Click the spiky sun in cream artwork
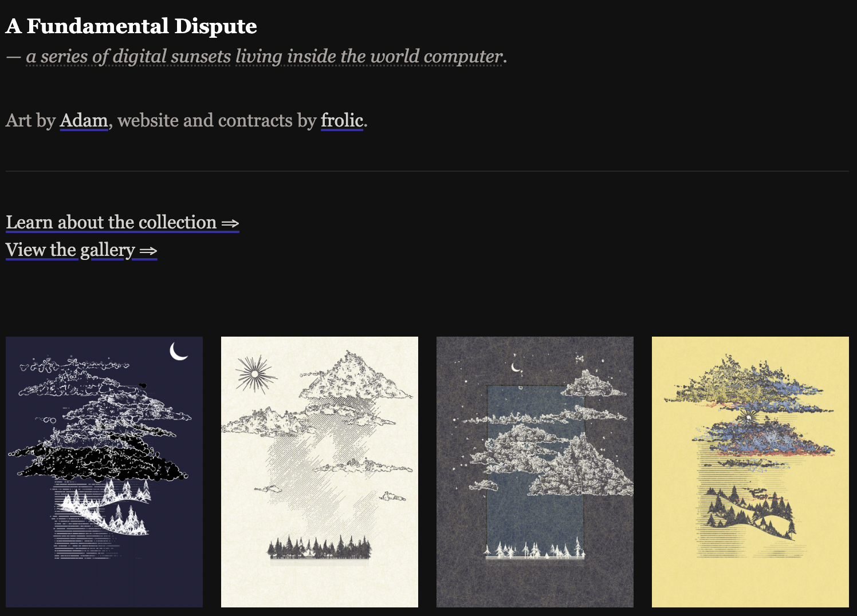The width and height of the screenshot is (857, 616). pyautogui.click(x=256, y=374)
